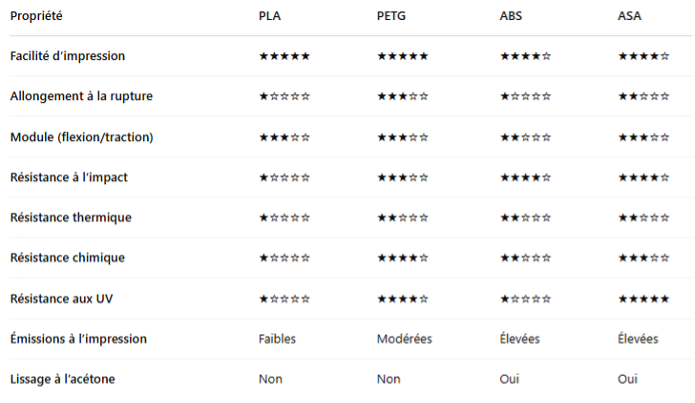The width and height of the screenshot is (695, 403).
Task: Click the Propriété header label
Action: [39, 16]
